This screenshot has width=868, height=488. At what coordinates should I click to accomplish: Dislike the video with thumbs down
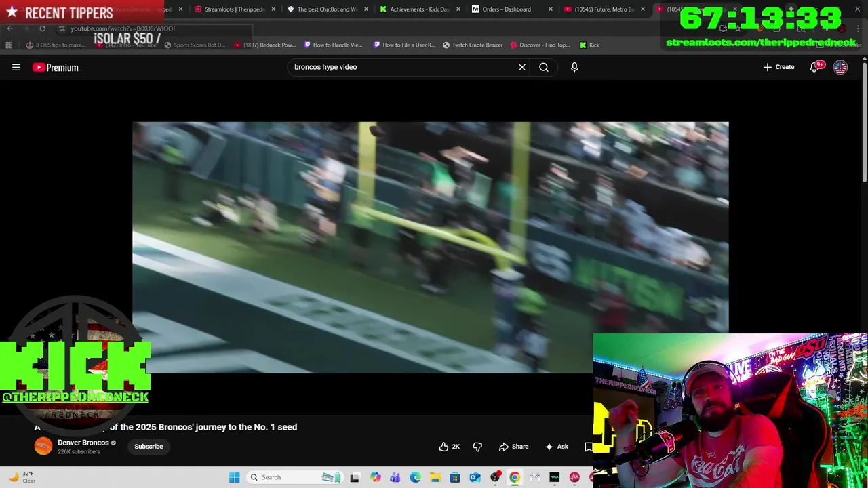tap(477, 447)
